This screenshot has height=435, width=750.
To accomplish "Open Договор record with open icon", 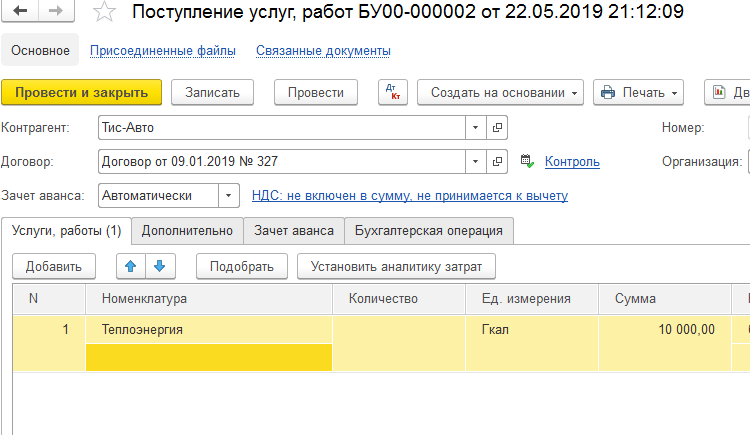I will (x=497, y=161).
